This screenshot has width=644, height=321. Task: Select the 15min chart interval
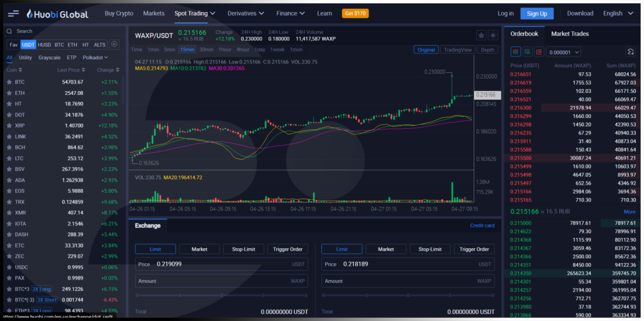pyautogui.click(x=187, y=50)
